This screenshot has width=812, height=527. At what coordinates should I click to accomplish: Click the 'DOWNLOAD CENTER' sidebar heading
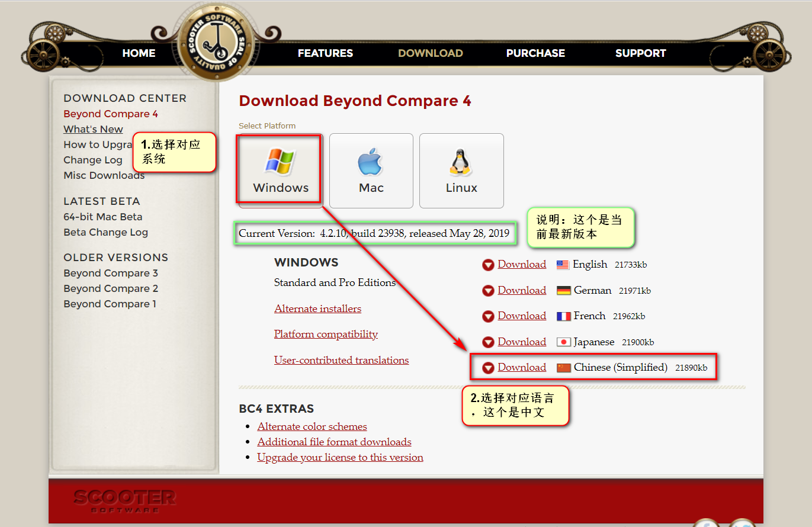125,98
